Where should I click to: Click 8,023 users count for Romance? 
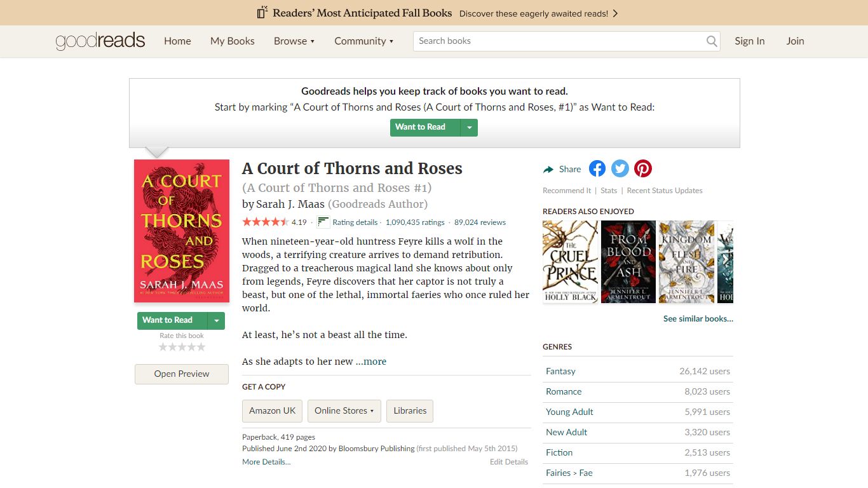pos(707,391)
